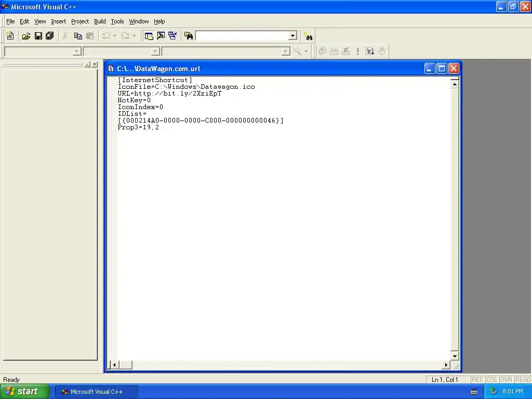The image size is (532, 399).
Task: Click the Paste clipboard icon
Action: [x=90, y=36]
